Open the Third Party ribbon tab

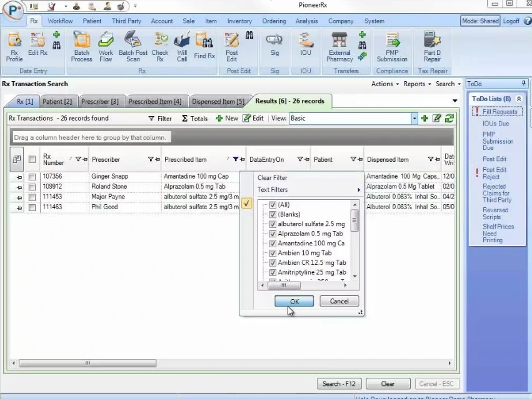(x=126, y=21)
